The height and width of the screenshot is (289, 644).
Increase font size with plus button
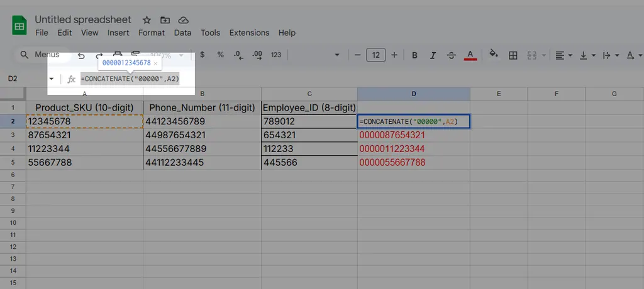point(394,55)
